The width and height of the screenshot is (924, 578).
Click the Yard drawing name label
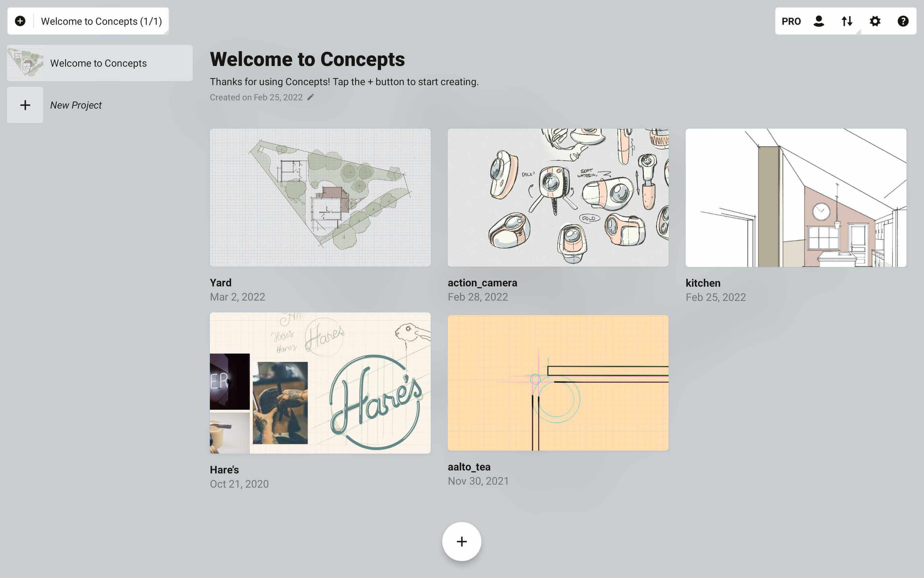220,282
